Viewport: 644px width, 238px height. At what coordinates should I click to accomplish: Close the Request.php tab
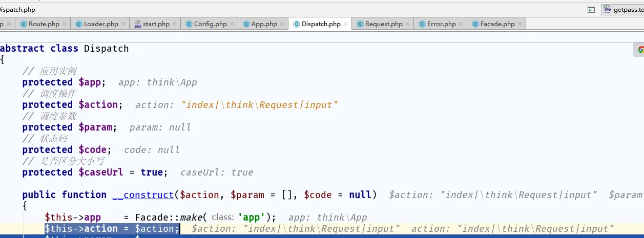coord(408,24)
